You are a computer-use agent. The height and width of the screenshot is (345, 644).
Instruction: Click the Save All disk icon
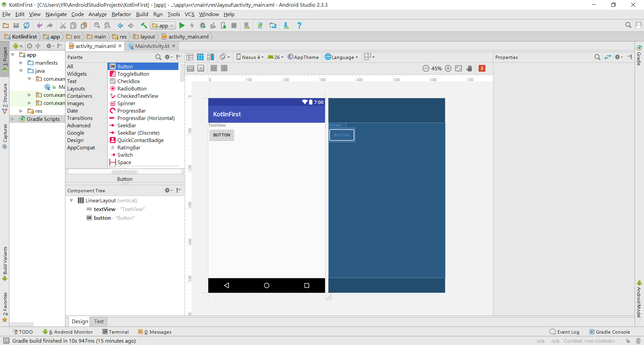click(x=16, y=25)
